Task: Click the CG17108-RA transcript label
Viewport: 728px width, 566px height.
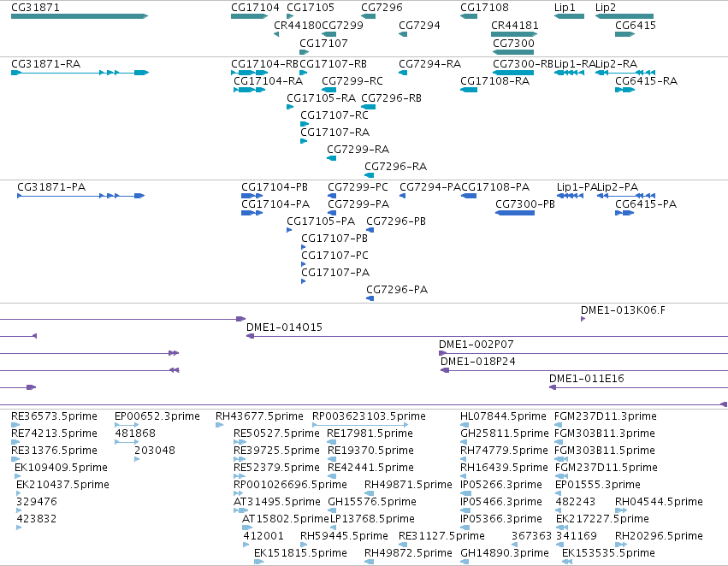Action: [x=495, y=80]
